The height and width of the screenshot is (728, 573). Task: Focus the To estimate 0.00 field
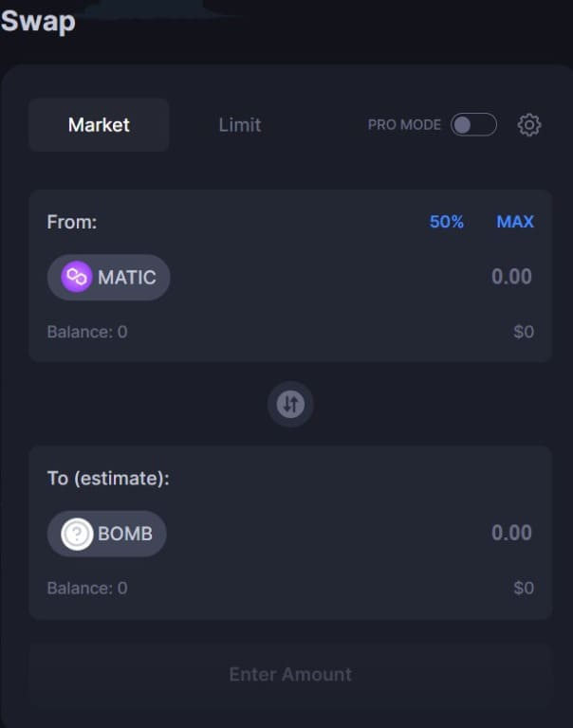[511, 533]
